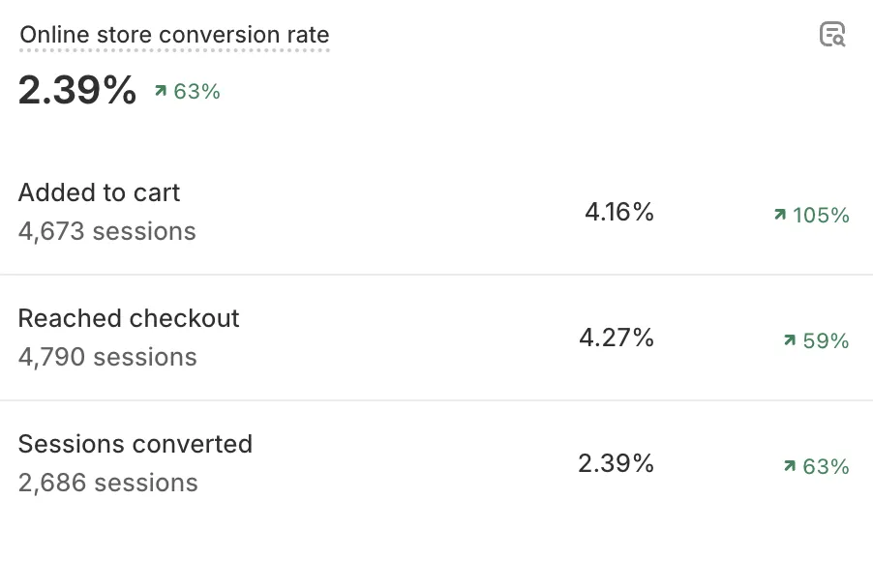This screenshot has width=873, height=588.
Task: Click the 4.27% reached checkout rate
Action: point(617,338)
